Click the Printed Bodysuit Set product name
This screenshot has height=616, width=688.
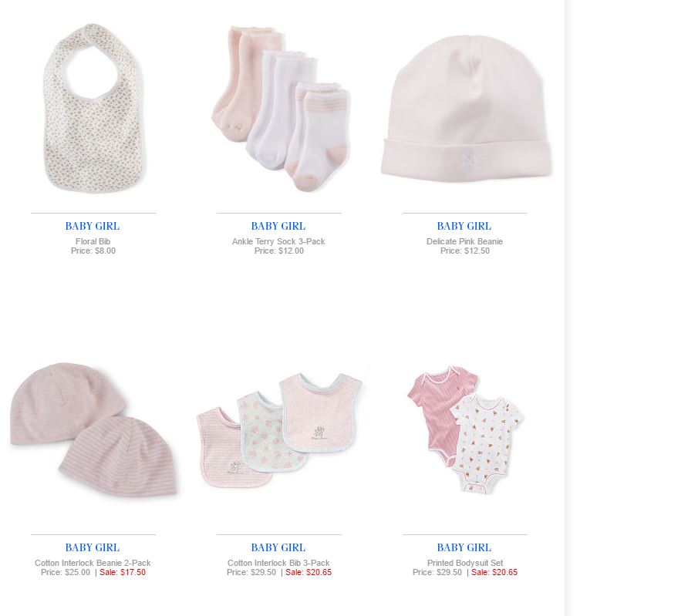coord(465,563)
